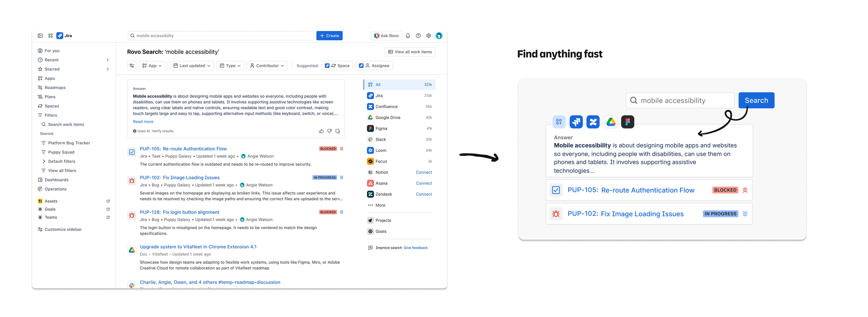Open the user profile avatar
The image size is (868, 317).
[439, 36]
